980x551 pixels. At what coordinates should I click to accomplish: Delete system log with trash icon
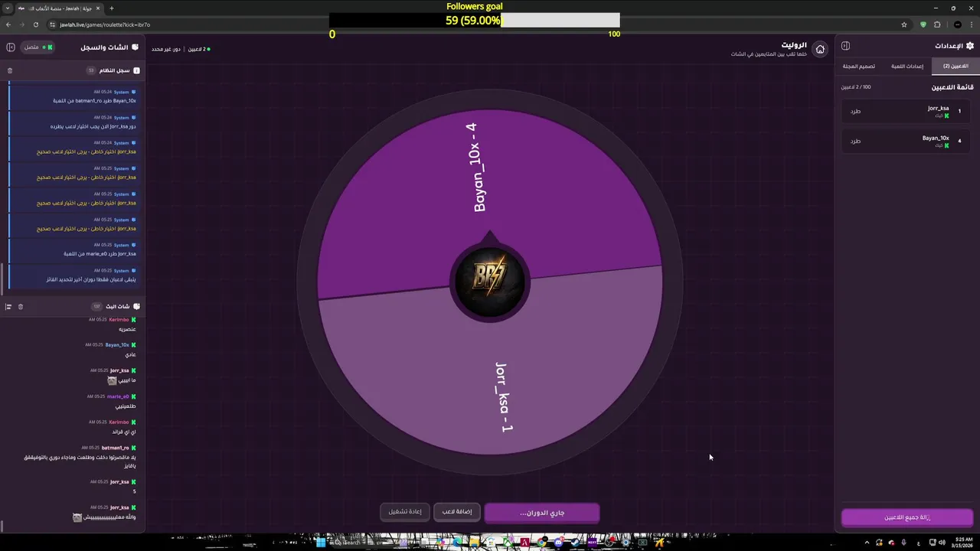tap(10, 70)
